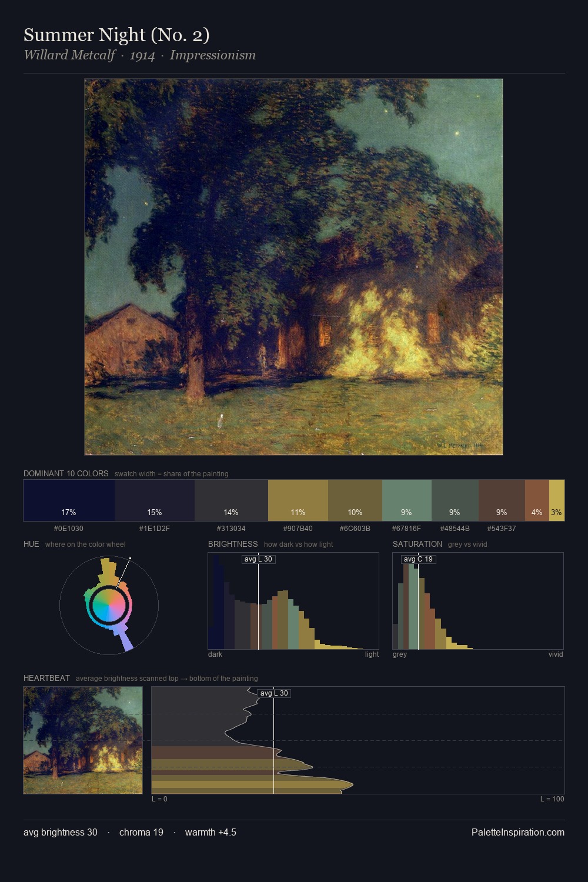Image resolution: width=588 pixels, height=882 pixels.
Task: Click the 'dark' axis label
Action: pyautogui.click(x=215, y=654)
